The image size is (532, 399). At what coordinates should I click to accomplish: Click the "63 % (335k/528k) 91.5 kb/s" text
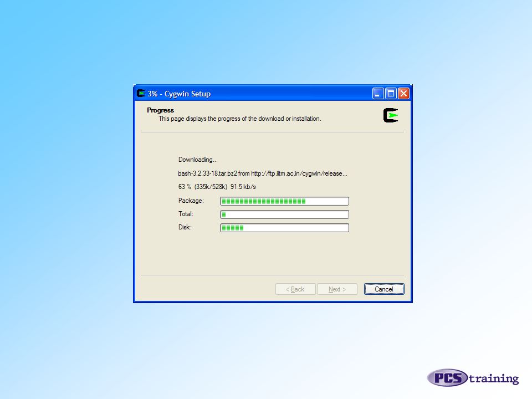pos(217,187)
